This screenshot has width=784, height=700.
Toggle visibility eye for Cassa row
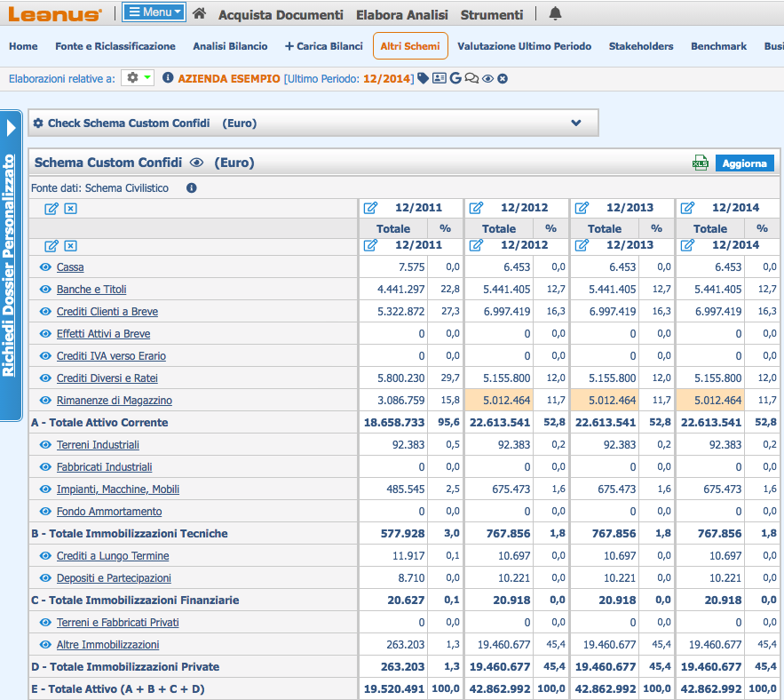pyautogui.click(x=45, y=267)
